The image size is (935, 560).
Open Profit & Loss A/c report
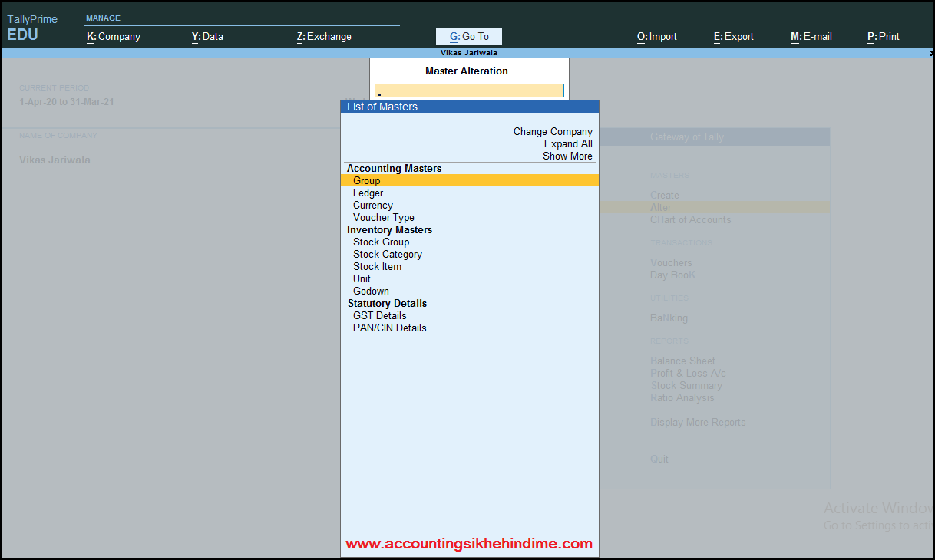688,373
